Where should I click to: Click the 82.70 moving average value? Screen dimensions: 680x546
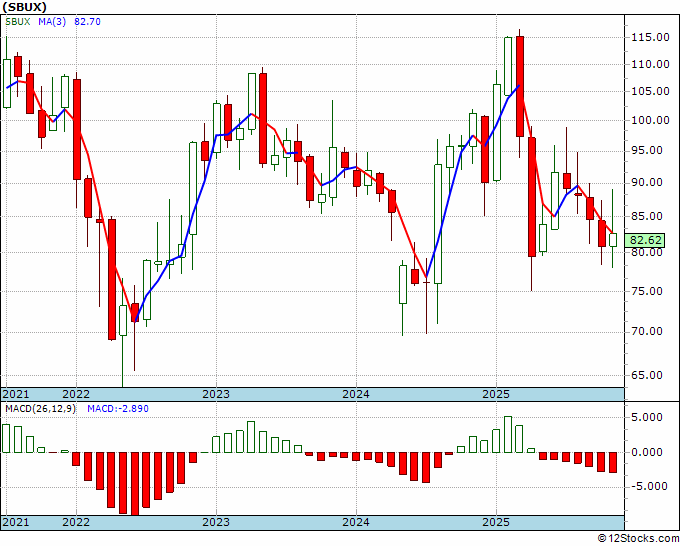pyautogui.click(x=88, y=22)
